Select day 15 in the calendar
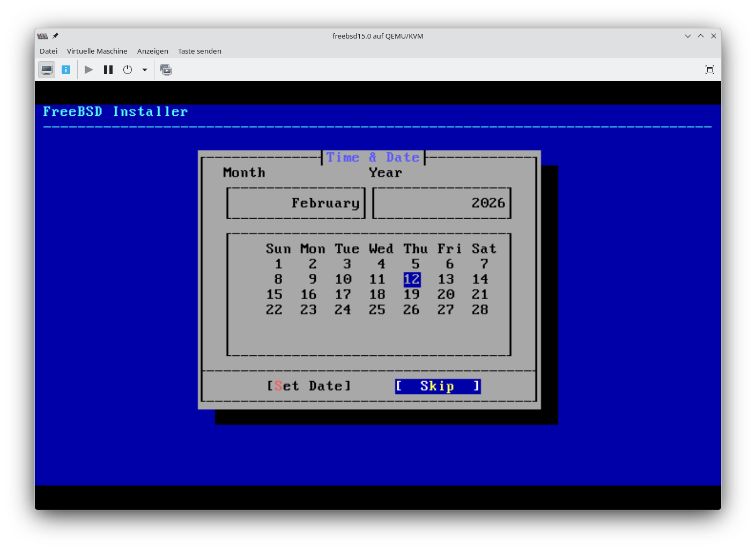 (x=275, y=294)
